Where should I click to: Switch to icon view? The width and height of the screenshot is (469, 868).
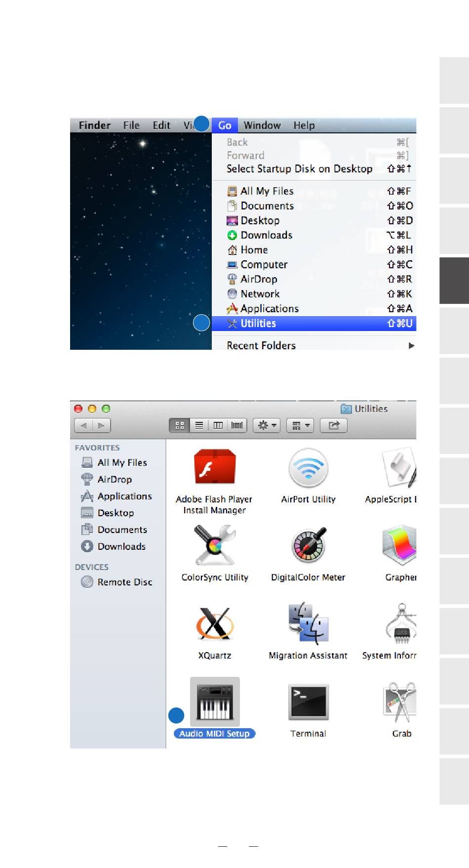pos(180,425)
